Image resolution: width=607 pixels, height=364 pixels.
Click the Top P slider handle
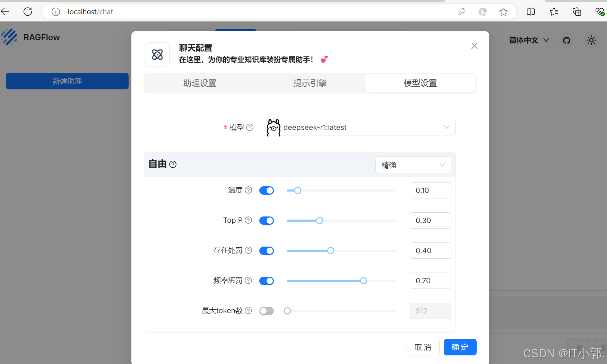coord(319,220)
